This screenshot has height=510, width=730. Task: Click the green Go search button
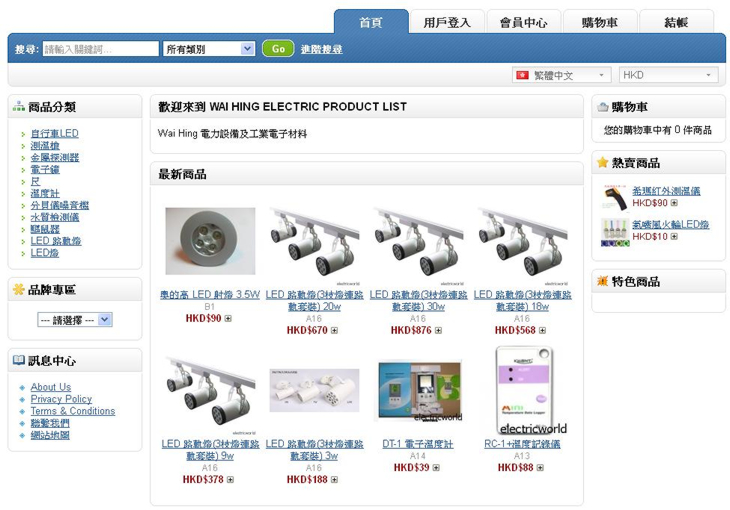(278, 48)
